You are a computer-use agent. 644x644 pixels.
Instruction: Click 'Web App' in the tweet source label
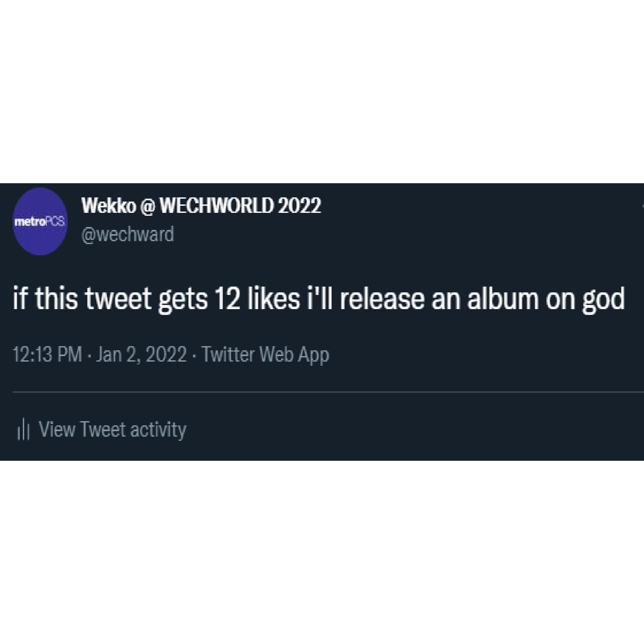coord(294,355)
